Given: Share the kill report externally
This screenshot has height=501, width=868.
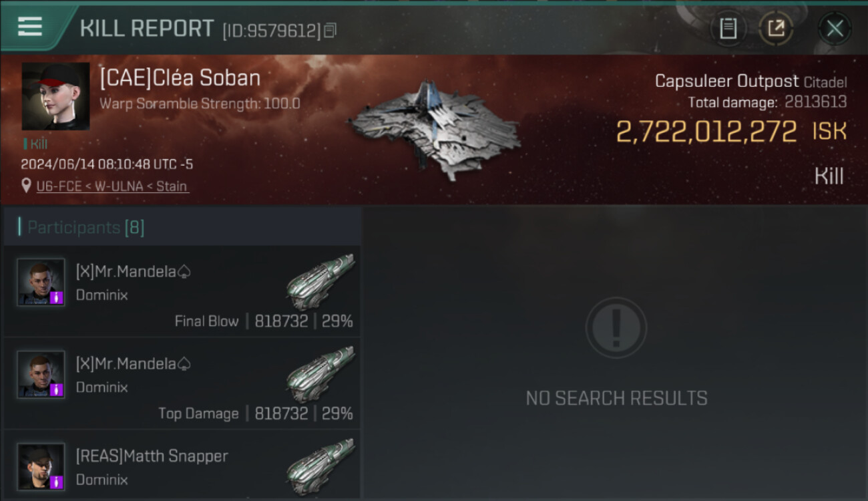Looking at the screenshot, I should pos(776,29).
